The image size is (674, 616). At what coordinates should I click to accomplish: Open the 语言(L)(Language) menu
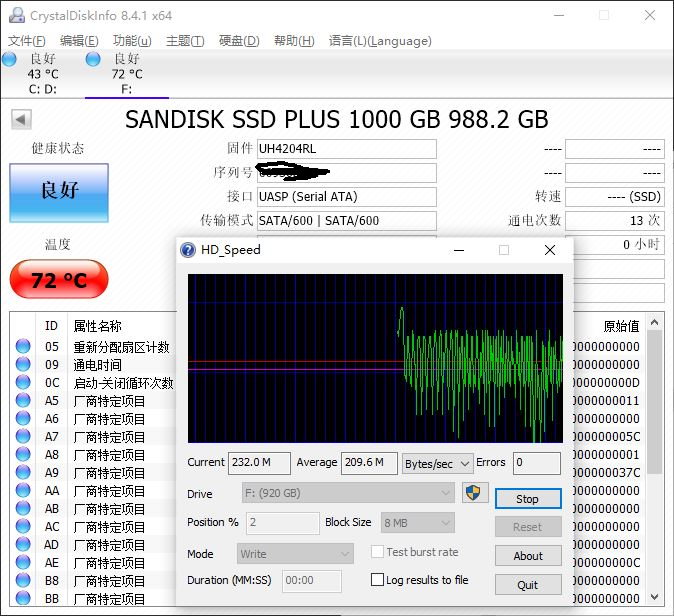[x=380, y=41]
